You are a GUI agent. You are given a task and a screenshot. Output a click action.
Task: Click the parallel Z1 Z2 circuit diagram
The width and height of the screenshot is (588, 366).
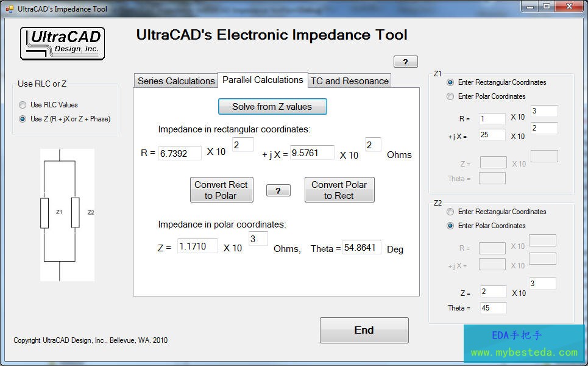click(x=67, y=215)
